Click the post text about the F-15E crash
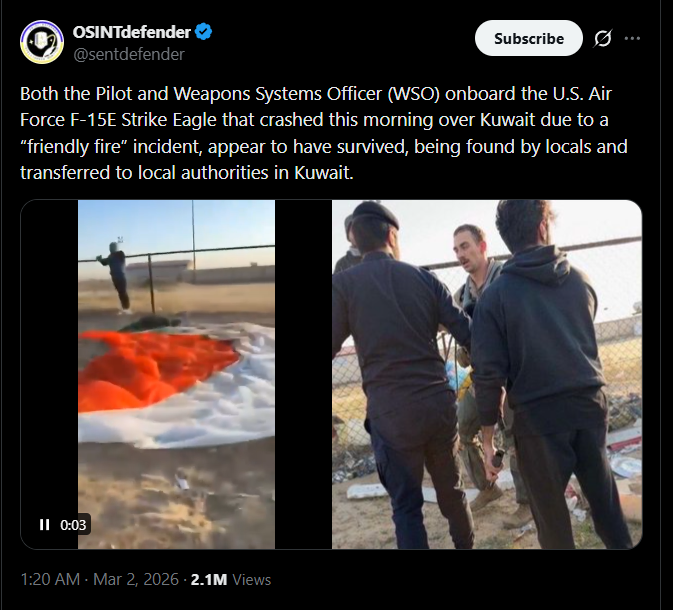Screen dimensions: 673x610 [x=324, y=133]
